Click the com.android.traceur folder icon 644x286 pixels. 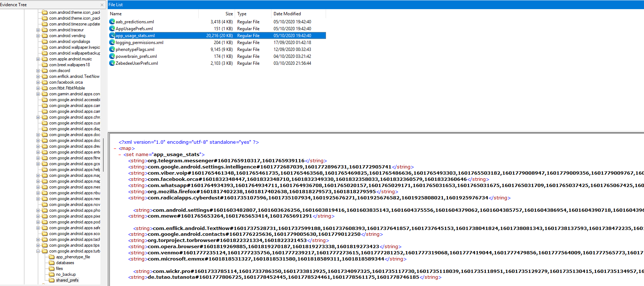click(45, 30)
